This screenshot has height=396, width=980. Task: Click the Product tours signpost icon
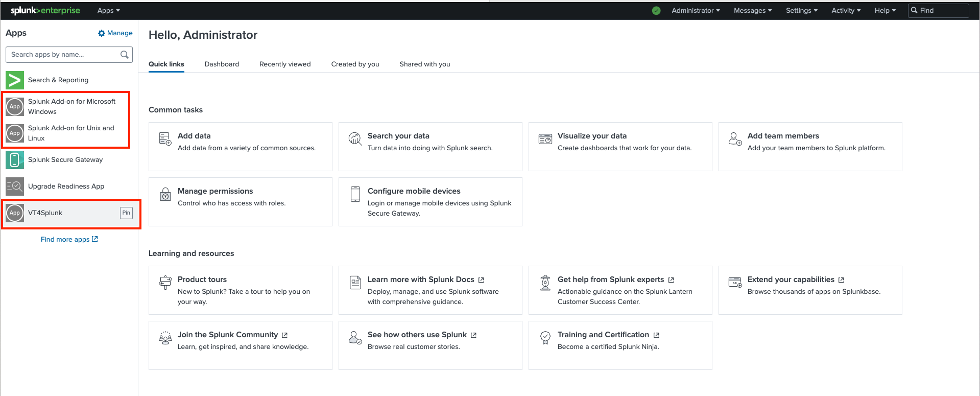click(x=165, y=283)
